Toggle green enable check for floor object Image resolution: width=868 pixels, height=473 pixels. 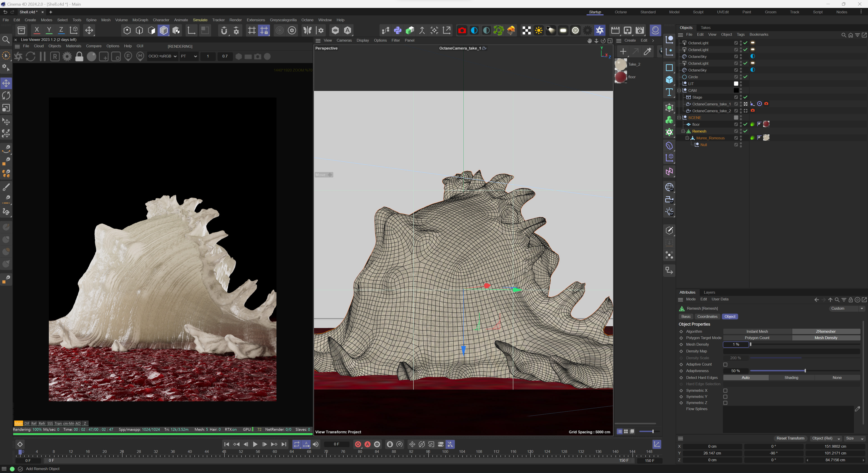pyautogui.click(x=745, y=124)
